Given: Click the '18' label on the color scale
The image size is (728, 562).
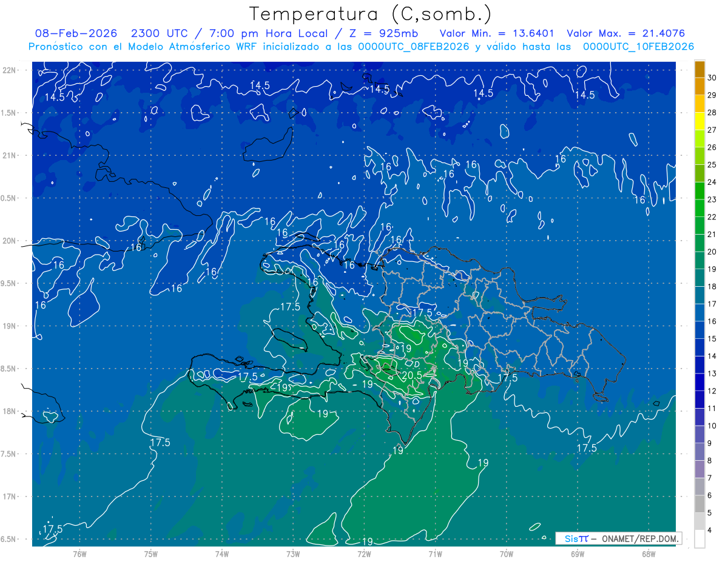Looking at the screenshot, I should 712,286.
